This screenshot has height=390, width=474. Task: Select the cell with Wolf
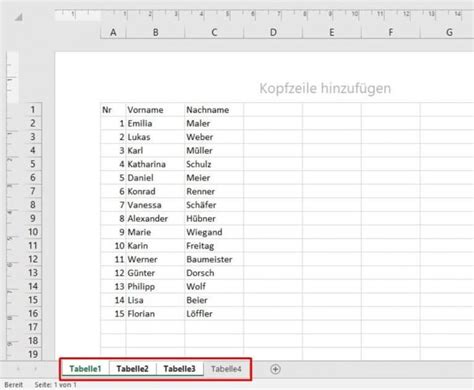point(214,286)
